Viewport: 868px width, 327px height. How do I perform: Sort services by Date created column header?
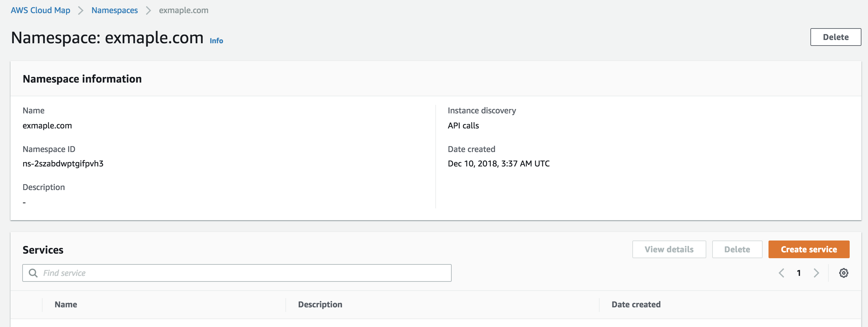click(x=636, y=304)
